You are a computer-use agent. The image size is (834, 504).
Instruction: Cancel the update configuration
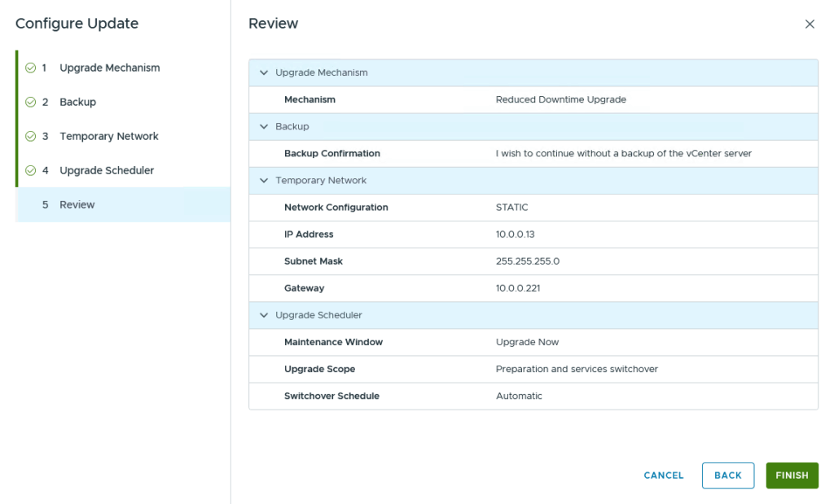point(663,476)
